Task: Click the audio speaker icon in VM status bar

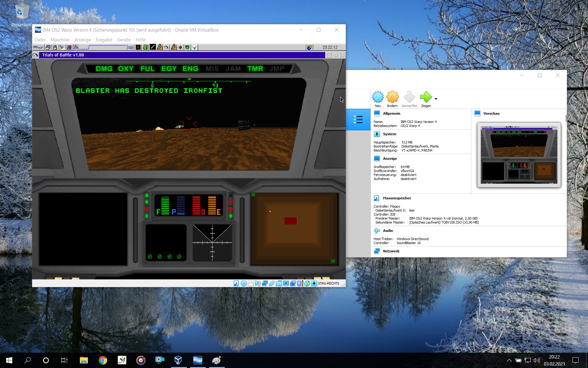Action: [x=258, y=283]
